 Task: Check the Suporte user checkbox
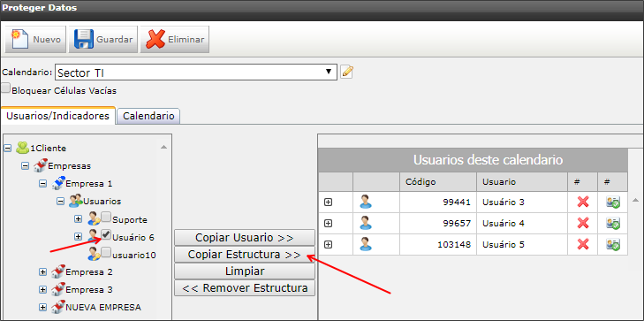pyautogui.click(x=106, y=217)
